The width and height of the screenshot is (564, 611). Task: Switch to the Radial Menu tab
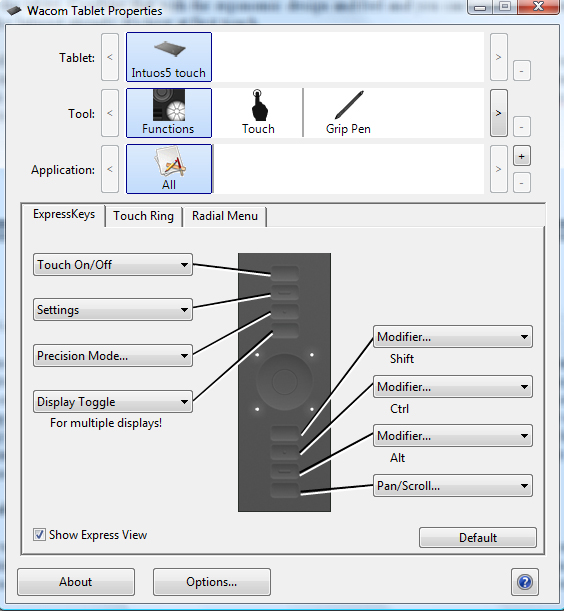(x=225, y=216)
